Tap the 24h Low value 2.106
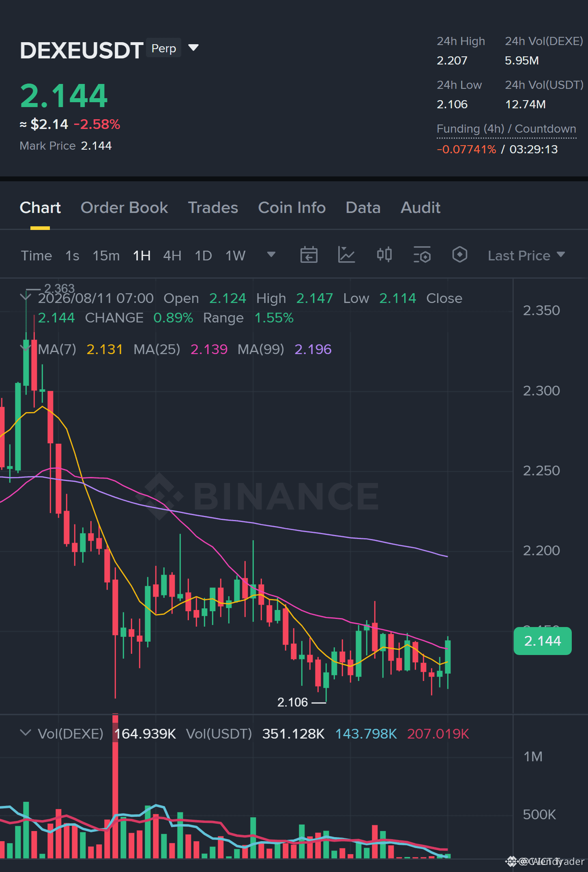The width and height of the screenshot is (588, 872). pyautogui.click(x=452, y=104)
